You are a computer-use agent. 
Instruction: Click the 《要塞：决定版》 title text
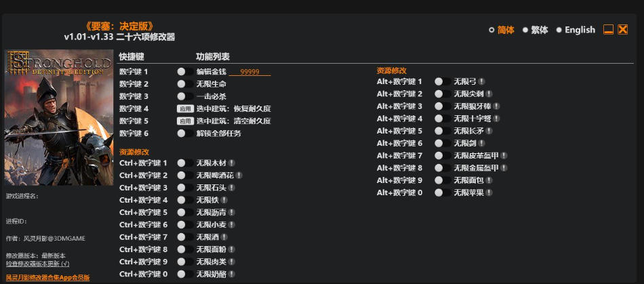(119, 26)
